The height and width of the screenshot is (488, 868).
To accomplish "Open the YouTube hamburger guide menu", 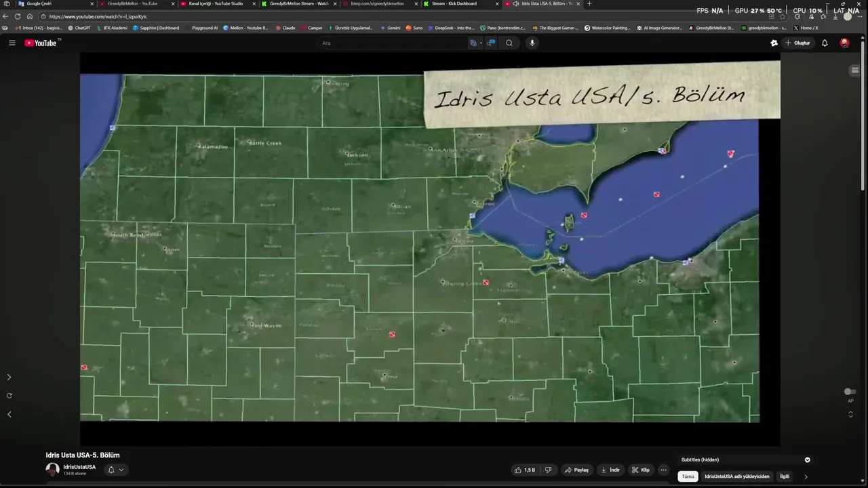I will point(12,43).
